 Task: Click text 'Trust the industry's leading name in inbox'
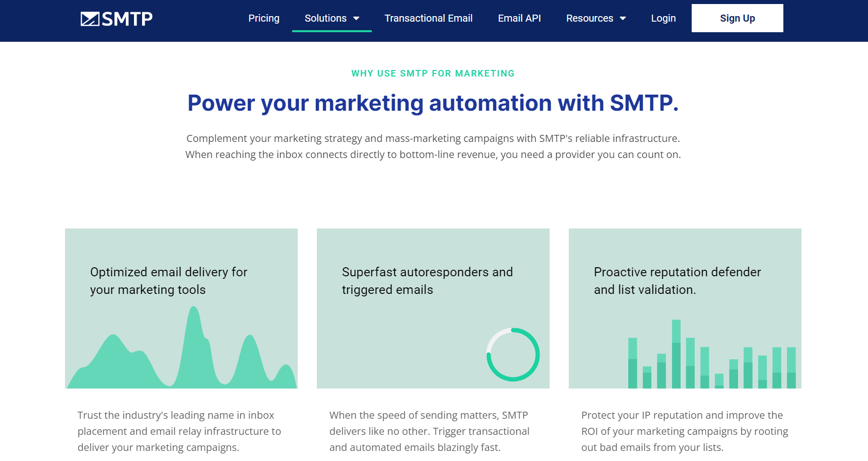pos(176,415)
